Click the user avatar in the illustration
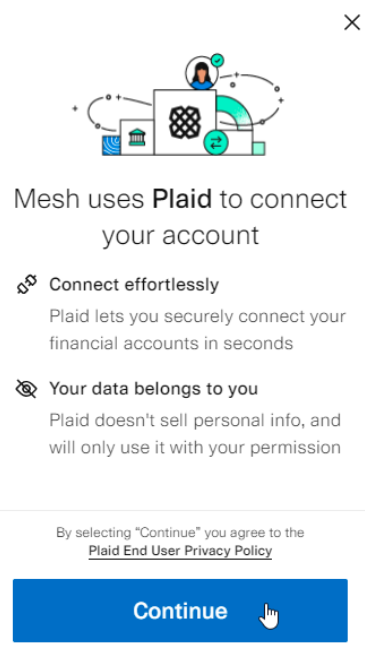The width and height of the screenshot is (365, 651). point(202,73)
